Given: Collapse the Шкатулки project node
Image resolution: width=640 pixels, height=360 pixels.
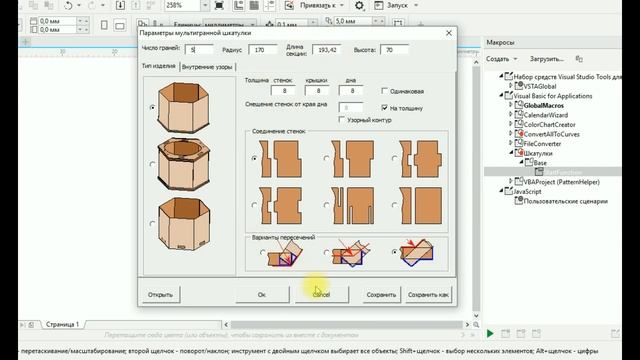Looking at the screenshot, I should tap(511, 153).
